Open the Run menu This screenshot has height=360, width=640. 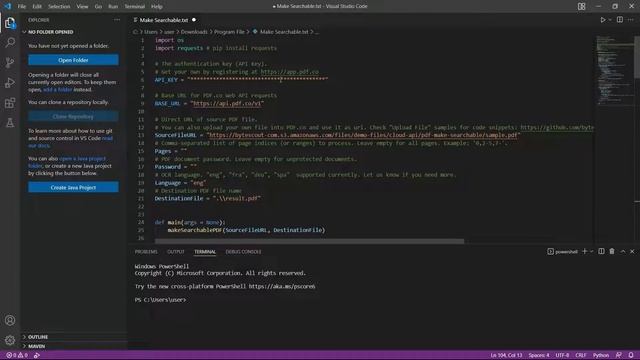(113, 7)
